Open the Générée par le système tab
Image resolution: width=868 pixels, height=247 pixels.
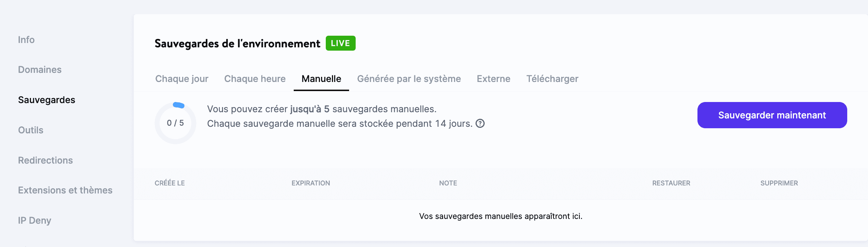click(409, 79)
